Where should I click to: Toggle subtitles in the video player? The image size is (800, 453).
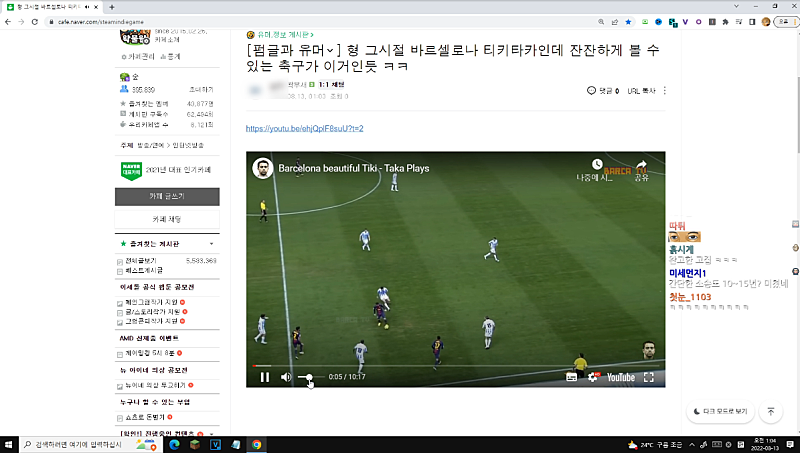[571, 378]
